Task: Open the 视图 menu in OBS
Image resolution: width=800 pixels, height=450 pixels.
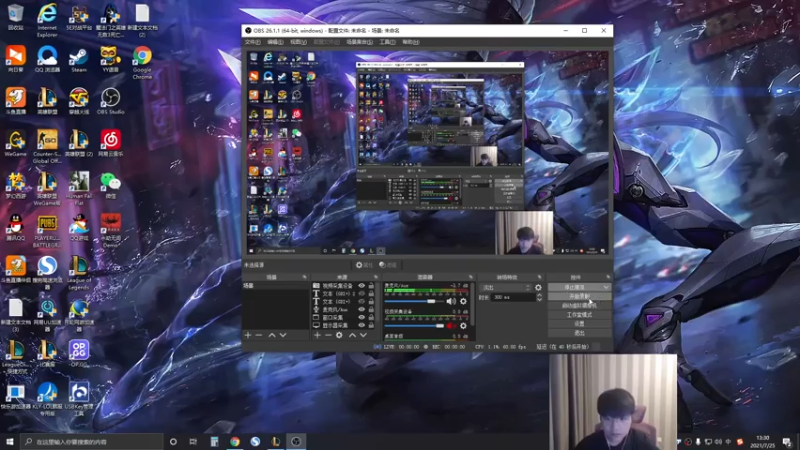Action: click(298, 42)
